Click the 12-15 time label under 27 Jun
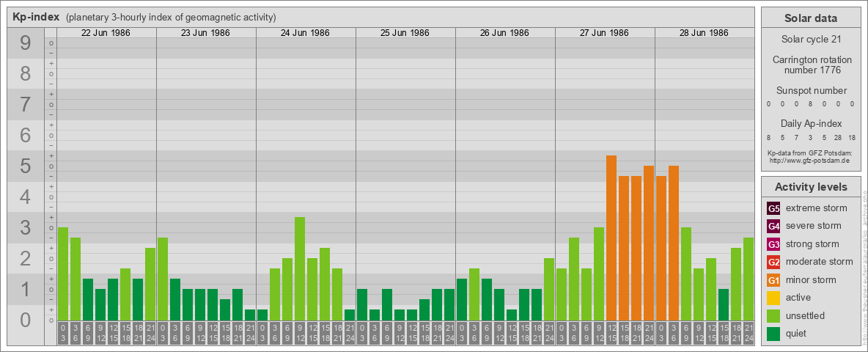868x352 pixels. 611,333
